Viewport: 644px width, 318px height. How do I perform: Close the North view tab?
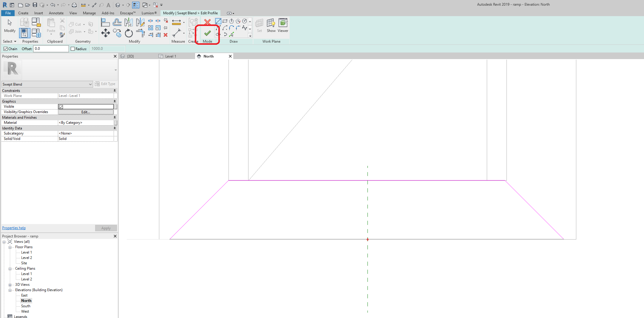[230, 56]
